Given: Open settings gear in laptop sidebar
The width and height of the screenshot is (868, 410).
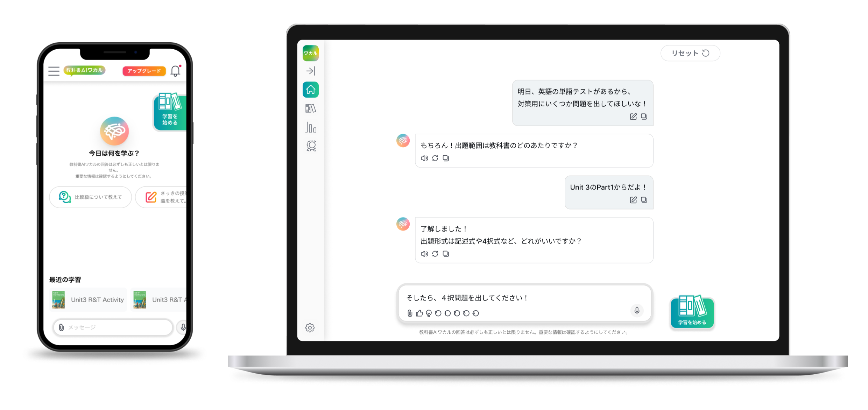Looking at the screenshot, I should tap(310, 328).
